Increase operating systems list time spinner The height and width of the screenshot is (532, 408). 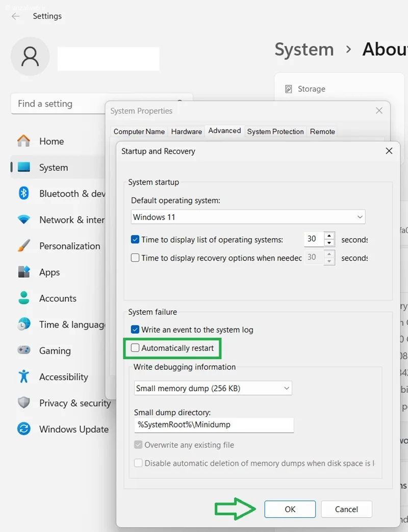329,236
